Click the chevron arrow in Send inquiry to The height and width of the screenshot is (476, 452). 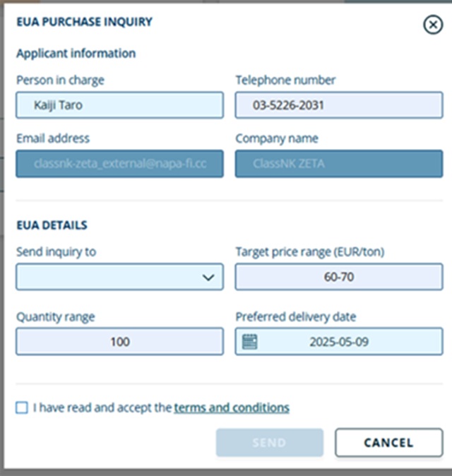coord(208,277)
